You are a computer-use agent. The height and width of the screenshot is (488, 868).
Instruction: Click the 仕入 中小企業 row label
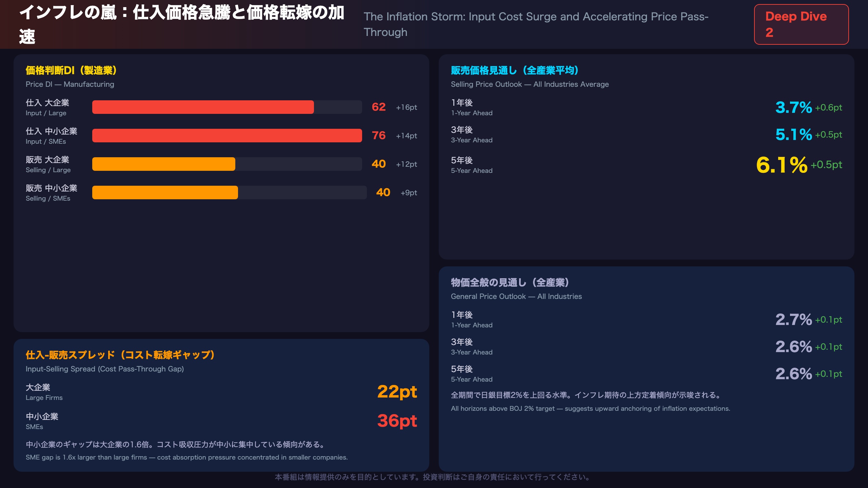click(52, 131)
